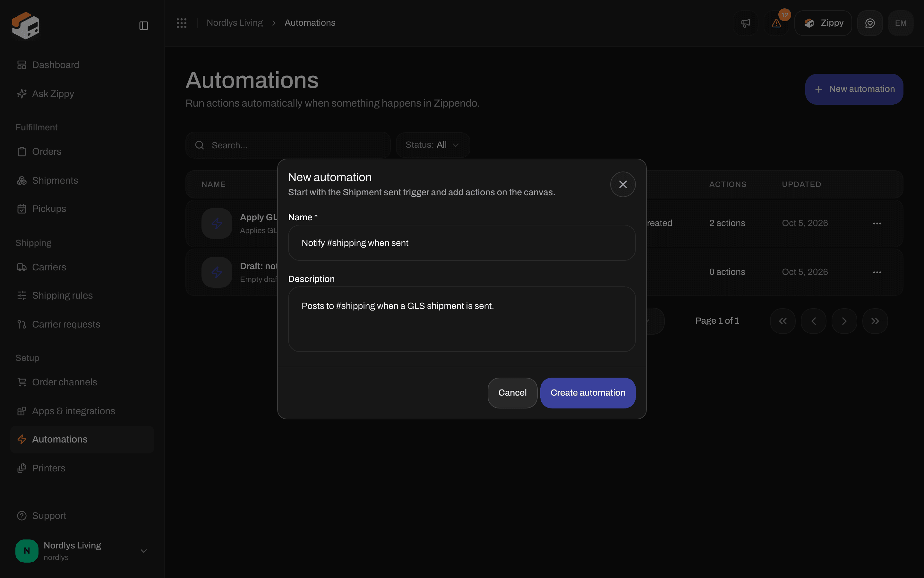Edit the Name input field
Screen dimensions: 924x578
pos(462,243)
